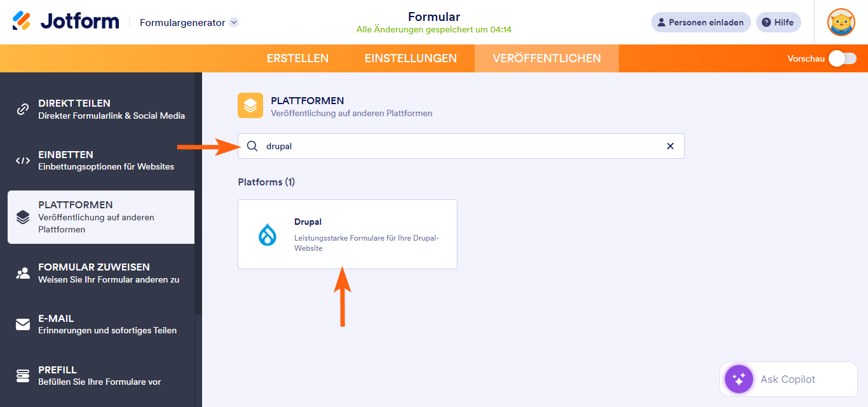Click the Personen einladen button
The height and width of the screenshot is (407, 868).
[701, 22]
